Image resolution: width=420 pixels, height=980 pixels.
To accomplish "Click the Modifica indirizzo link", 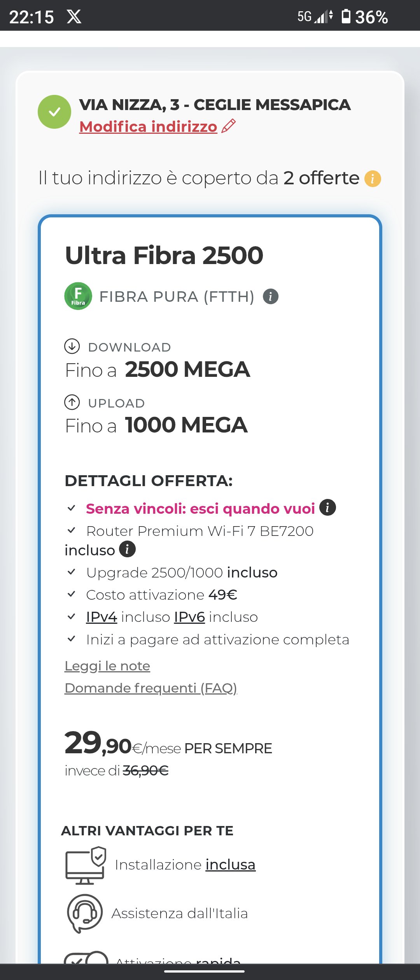I will [x=148, y=126].
